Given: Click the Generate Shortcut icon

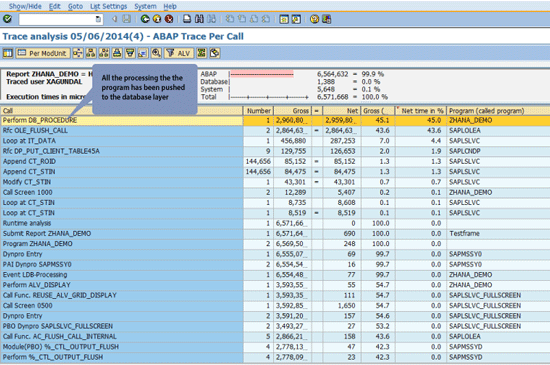Looking at the screenshot, I should click(x=296, y=19).
